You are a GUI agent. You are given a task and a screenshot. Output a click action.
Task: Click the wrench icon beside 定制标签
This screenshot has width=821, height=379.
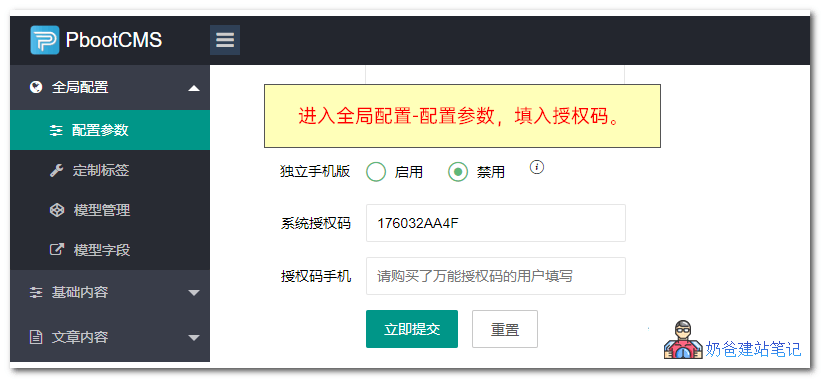(56, 170)
